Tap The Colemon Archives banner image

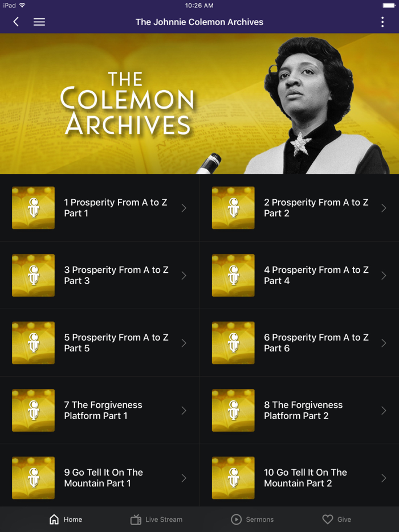199,104
